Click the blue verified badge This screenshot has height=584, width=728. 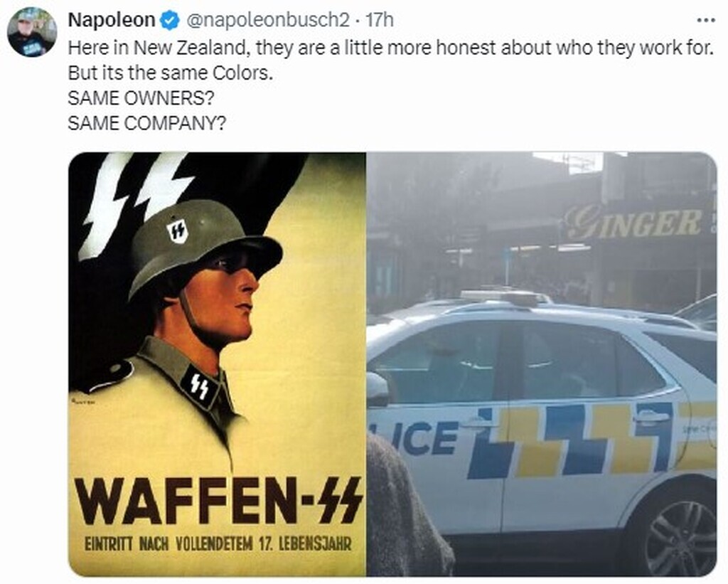point(169,21)
